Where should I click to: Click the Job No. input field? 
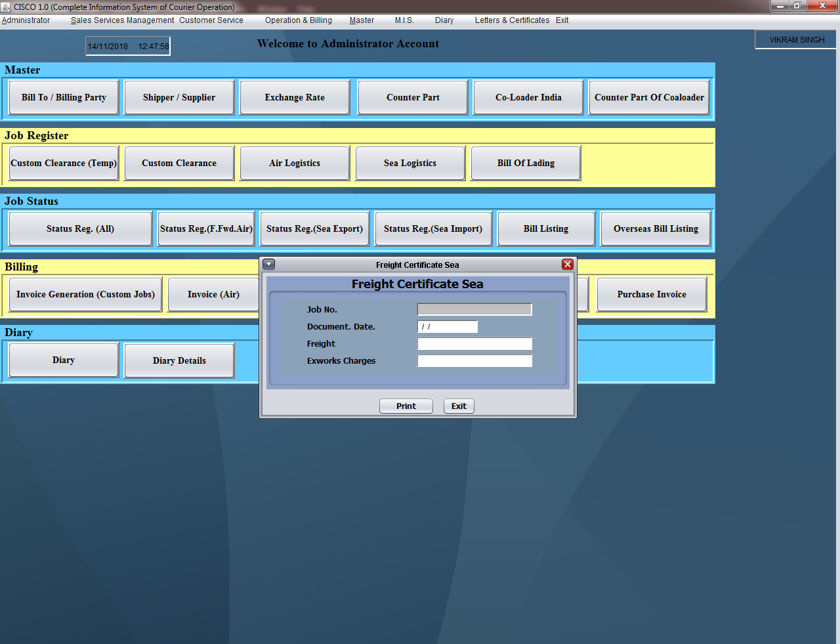pyautogui.click(x=474, y=309)
